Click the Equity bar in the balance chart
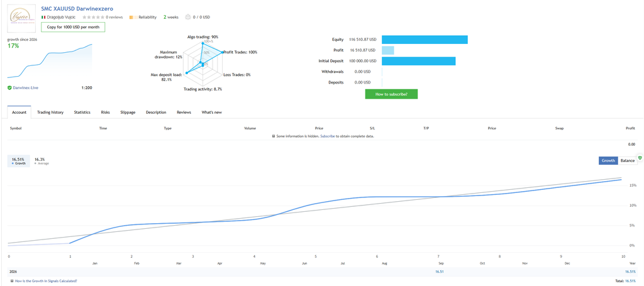This screenshot has width=644, height=286. (x=425, y=40)
